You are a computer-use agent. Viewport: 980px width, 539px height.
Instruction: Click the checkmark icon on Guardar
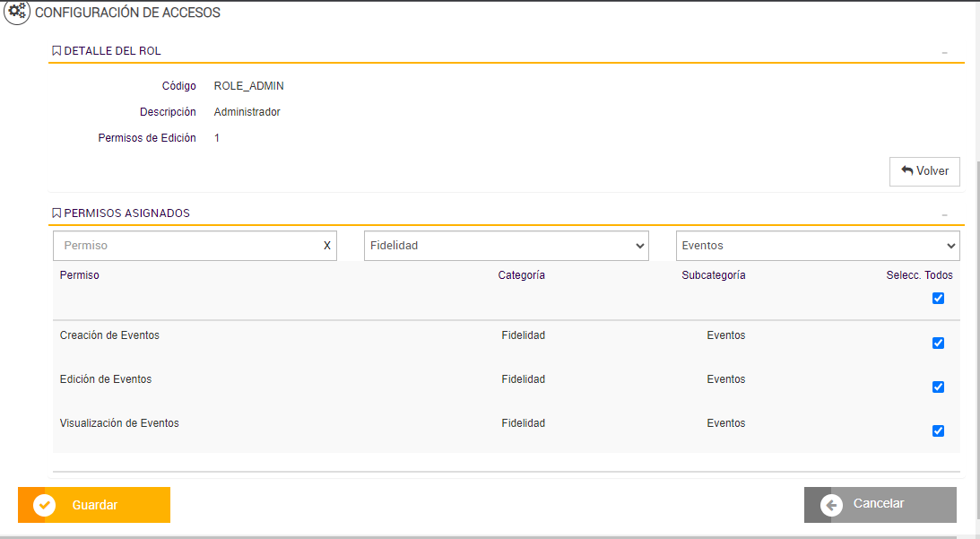tap(44, 505)
